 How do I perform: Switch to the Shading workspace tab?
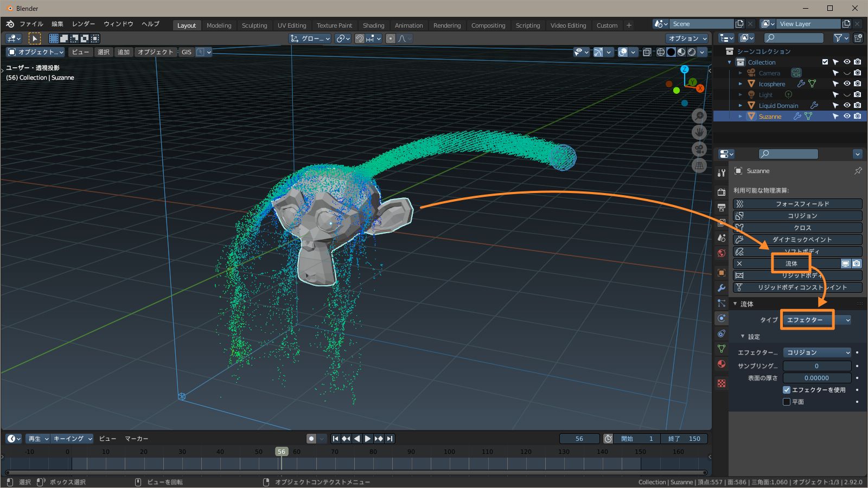(373, 25)
